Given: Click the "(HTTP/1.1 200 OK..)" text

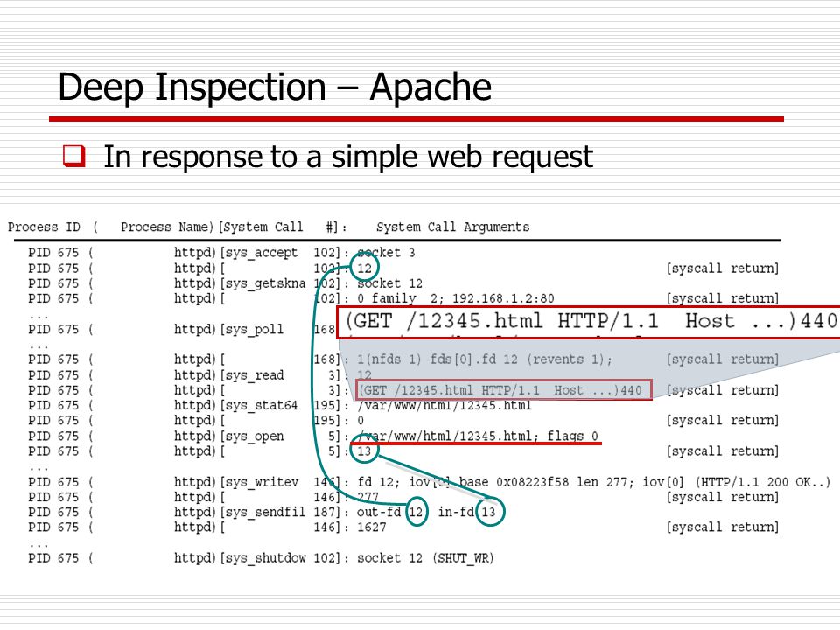Looking at the screenshot, I should tap(763, 482).
